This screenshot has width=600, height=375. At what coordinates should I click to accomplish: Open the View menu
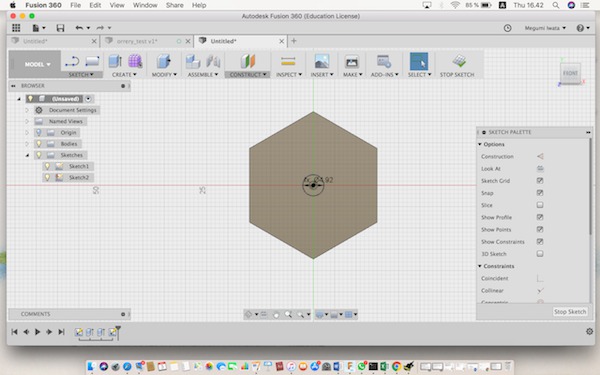pos(117,5)
